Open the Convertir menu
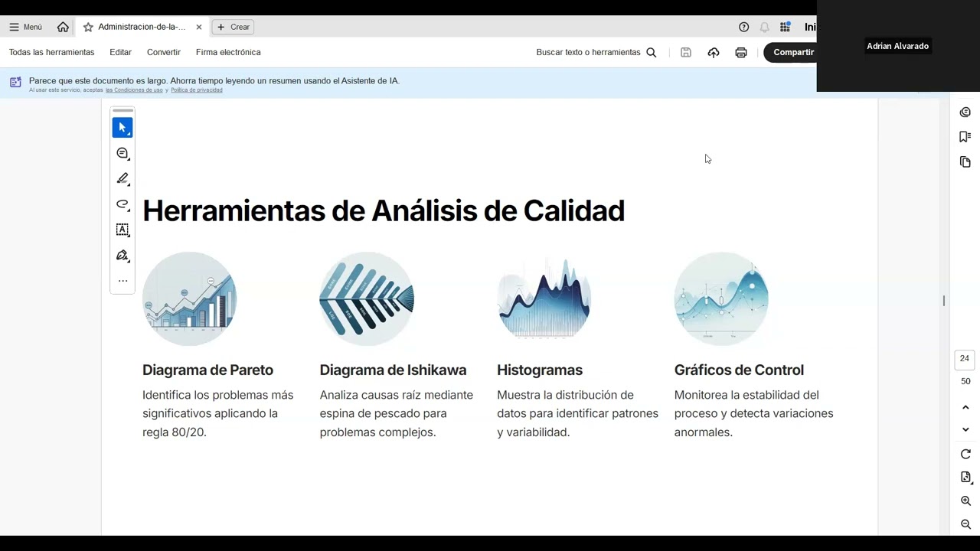The height and width of the screenshot is (551, 980). click(x=164, y=52)
